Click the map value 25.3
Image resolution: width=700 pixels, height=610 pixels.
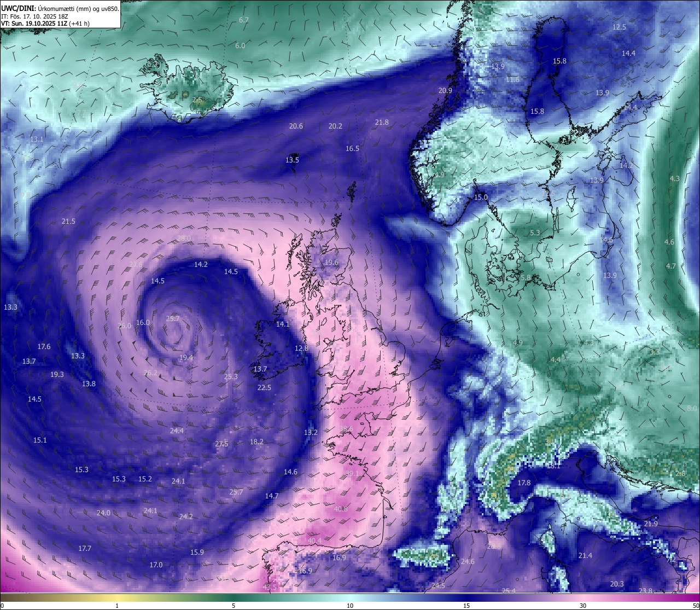pyautogui.click(x=231, y=376)
